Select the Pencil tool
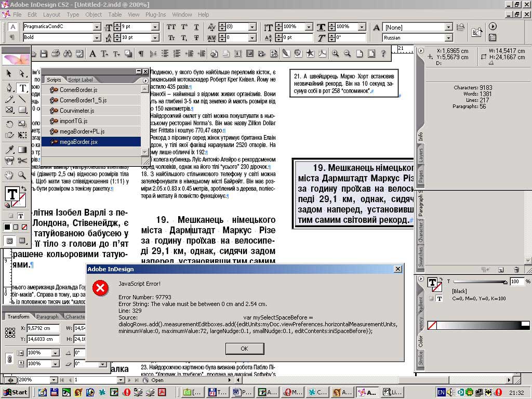532x399 pixels. click(x=9, y=99)
